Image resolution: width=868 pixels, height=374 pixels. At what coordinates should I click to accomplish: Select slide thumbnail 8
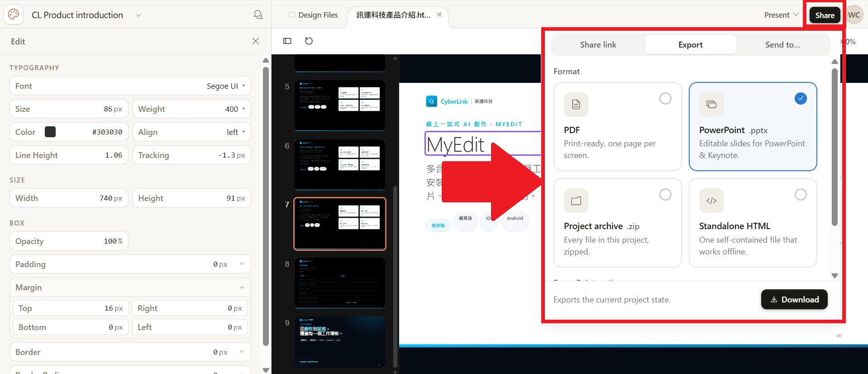[340, 283]
